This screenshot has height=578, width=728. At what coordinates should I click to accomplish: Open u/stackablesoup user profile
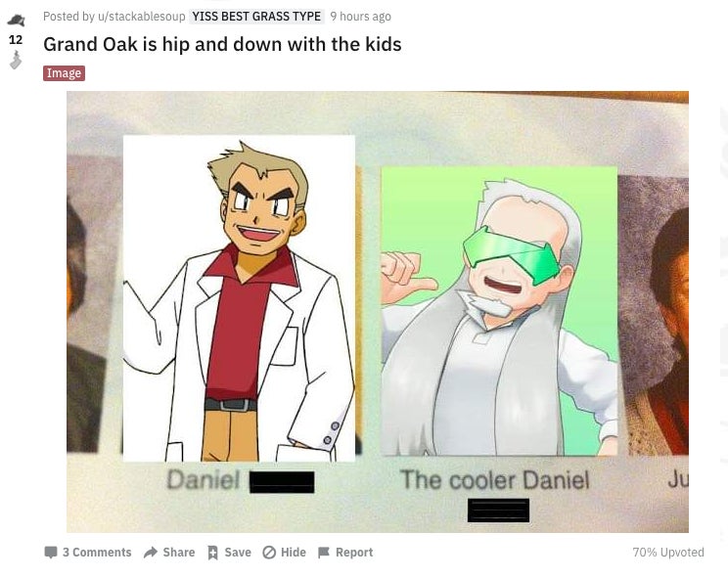pyautogui.click(x=141, y=17)
